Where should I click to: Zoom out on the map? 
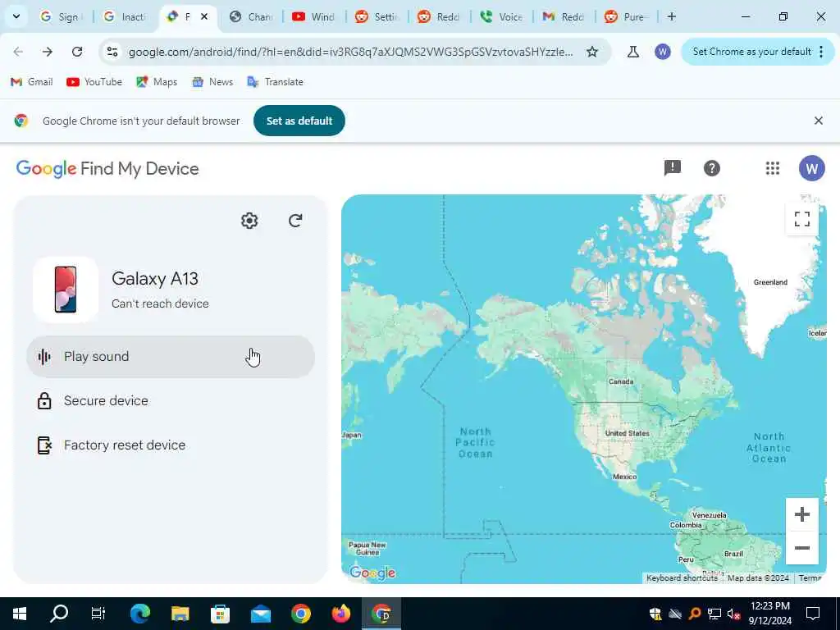802,548
